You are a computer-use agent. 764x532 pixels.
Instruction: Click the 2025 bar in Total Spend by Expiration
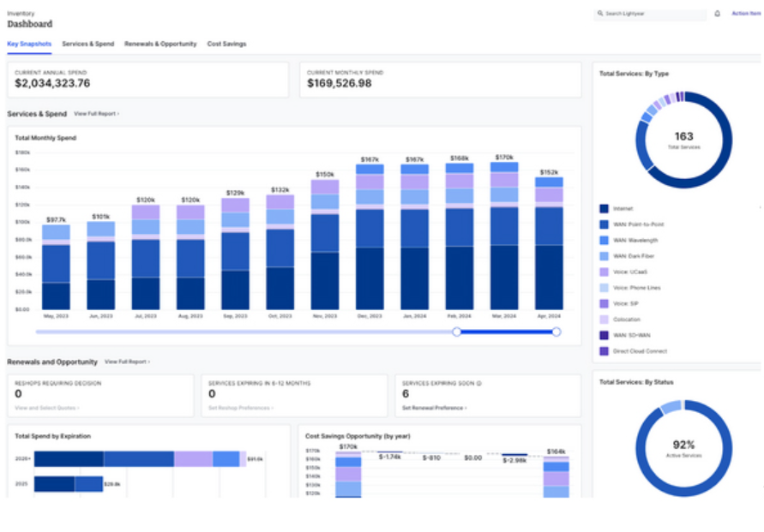(69, 484)
